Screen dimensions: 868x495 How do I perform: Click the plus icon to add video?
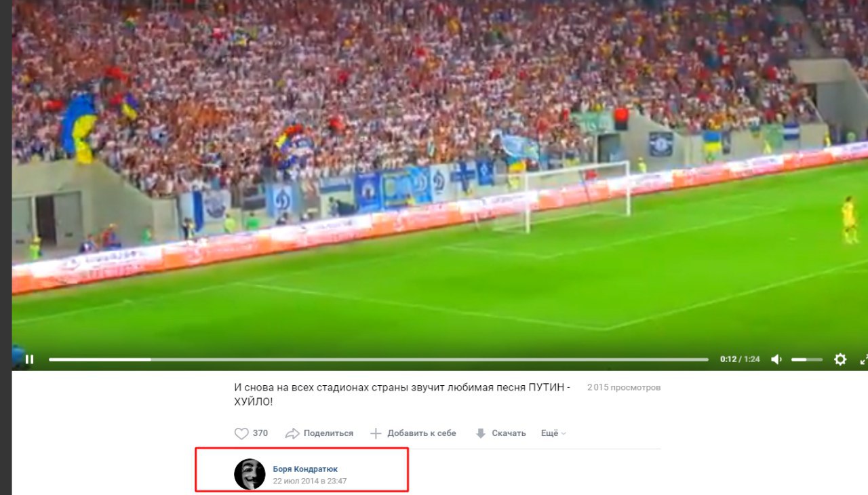(x=376, y=433)
